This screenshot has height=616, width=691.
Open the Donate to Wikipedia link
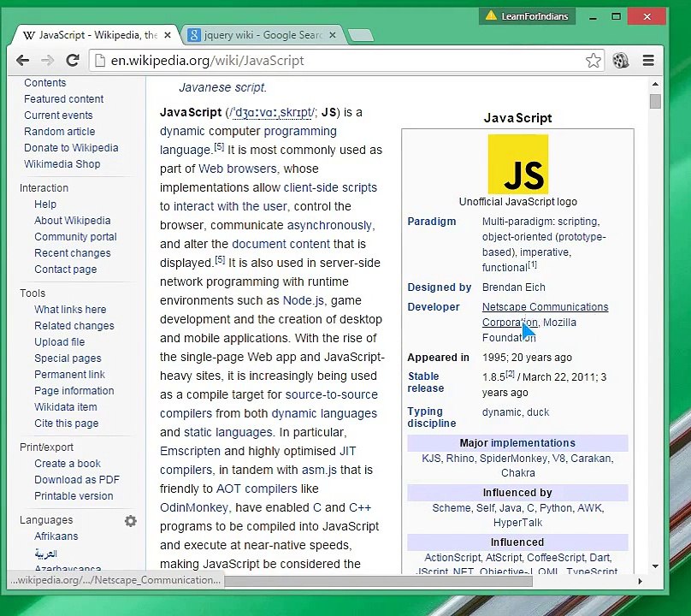click(71, 148)
